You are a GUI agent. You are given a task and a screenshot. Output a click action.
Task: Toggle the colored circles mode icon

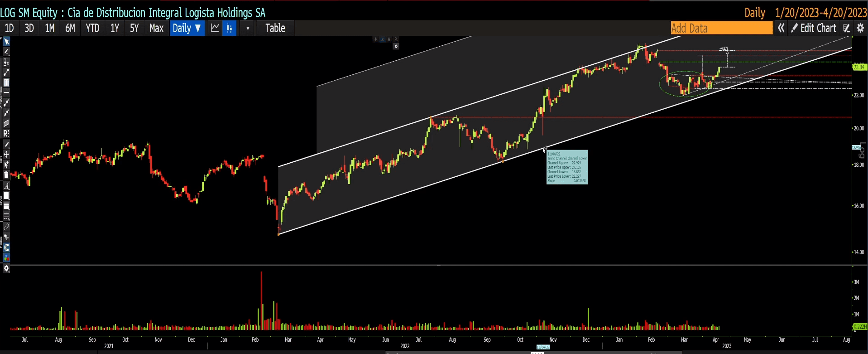click(6, 257)
